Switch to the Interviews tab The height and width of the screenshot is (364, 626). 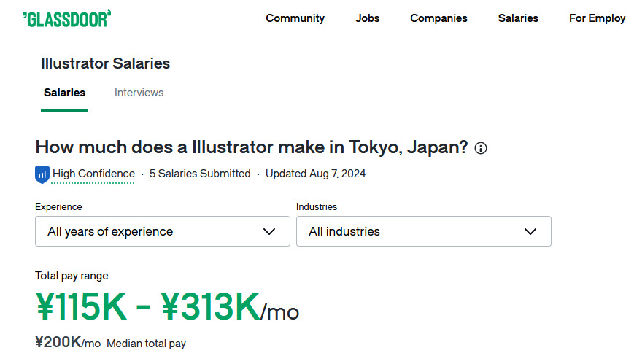point(139,93)
